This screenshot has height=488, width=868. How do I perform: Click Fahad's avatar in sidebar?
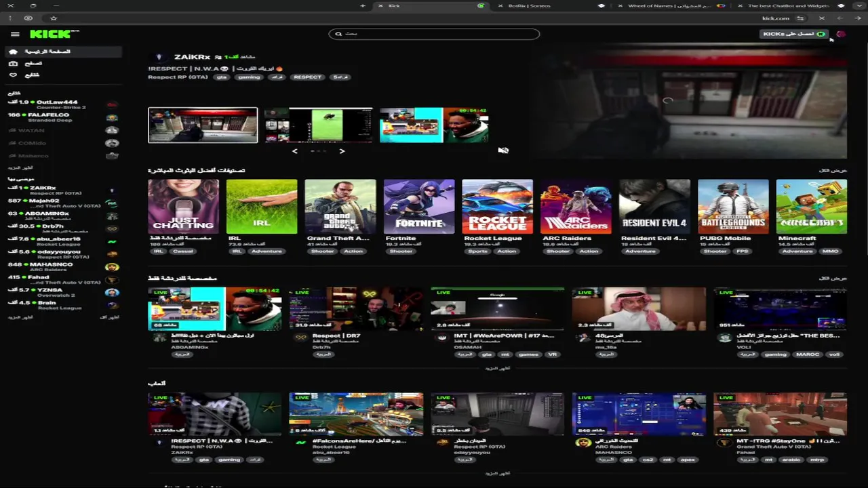coord(112,280)
